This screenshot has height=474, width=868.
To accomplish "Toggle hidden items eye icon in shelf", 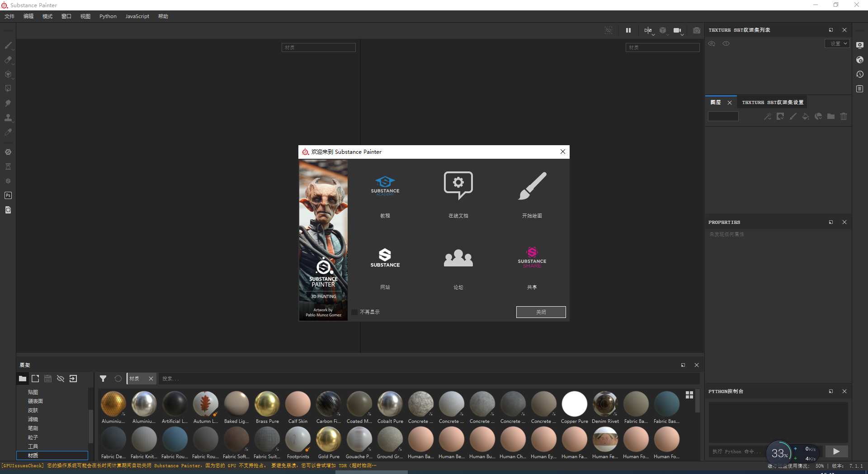I will [x=61, y=379].
